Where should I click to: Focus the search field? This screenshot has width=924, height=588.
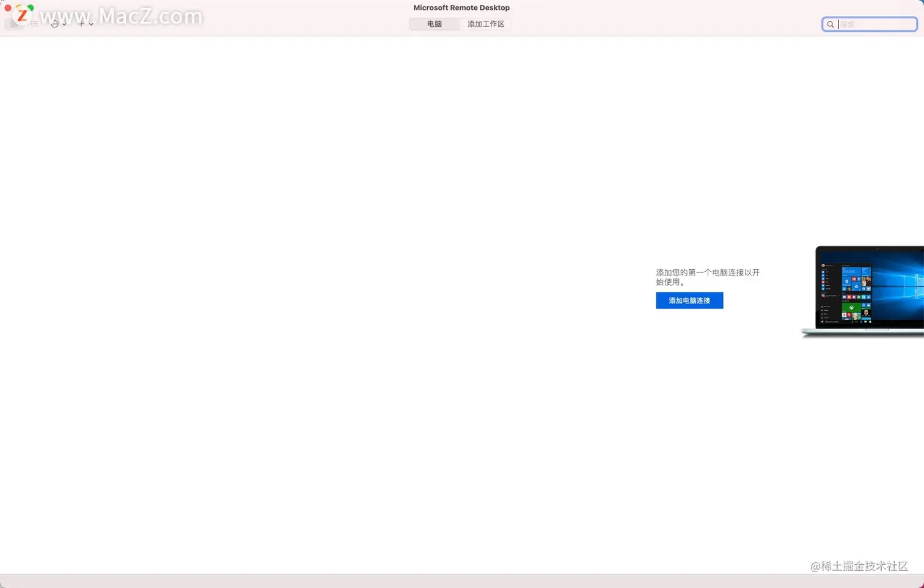[870, 24]
